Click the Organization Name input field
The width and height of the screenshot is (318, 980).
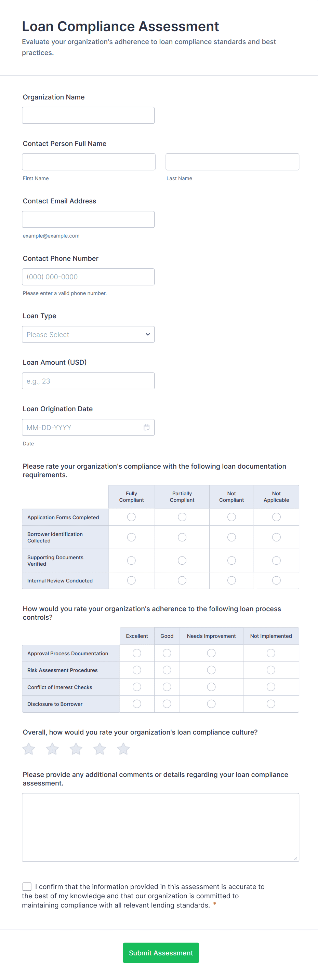(88, 115)
